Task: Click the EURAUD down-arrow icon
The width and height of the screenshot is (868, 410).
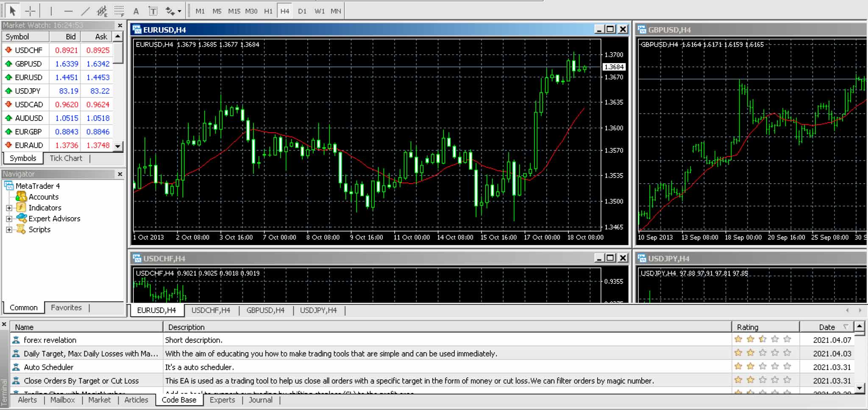Action: point(8,145)
